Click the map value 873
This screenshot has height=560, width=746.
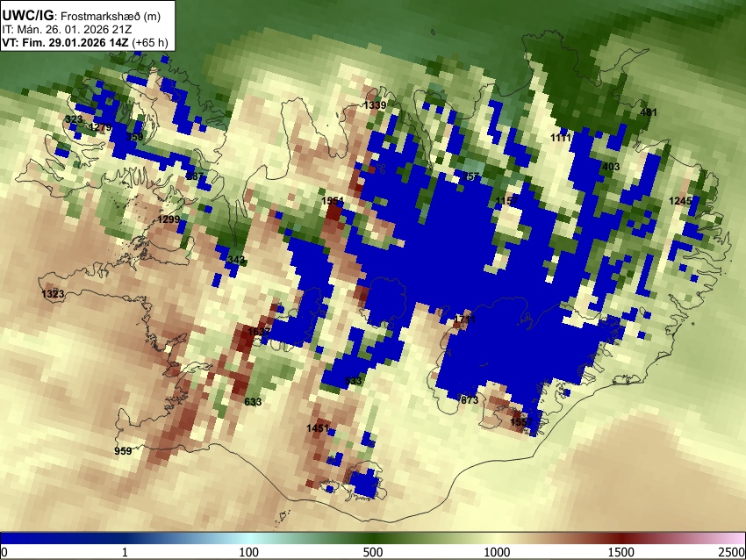(x=470, y=400)
